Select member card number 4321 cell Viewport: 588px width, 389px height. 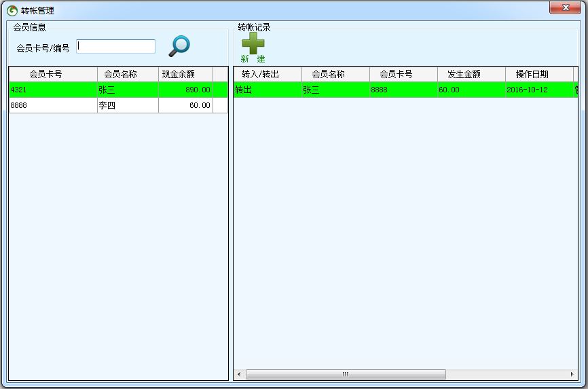click(x=53, y=90)
